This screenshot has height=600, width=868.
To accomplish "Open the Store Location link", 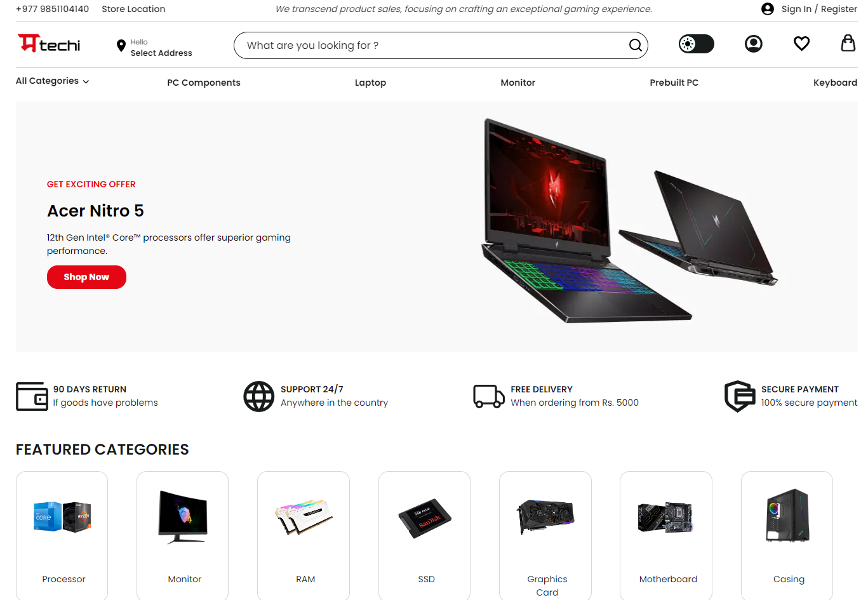I will (133, 9).
